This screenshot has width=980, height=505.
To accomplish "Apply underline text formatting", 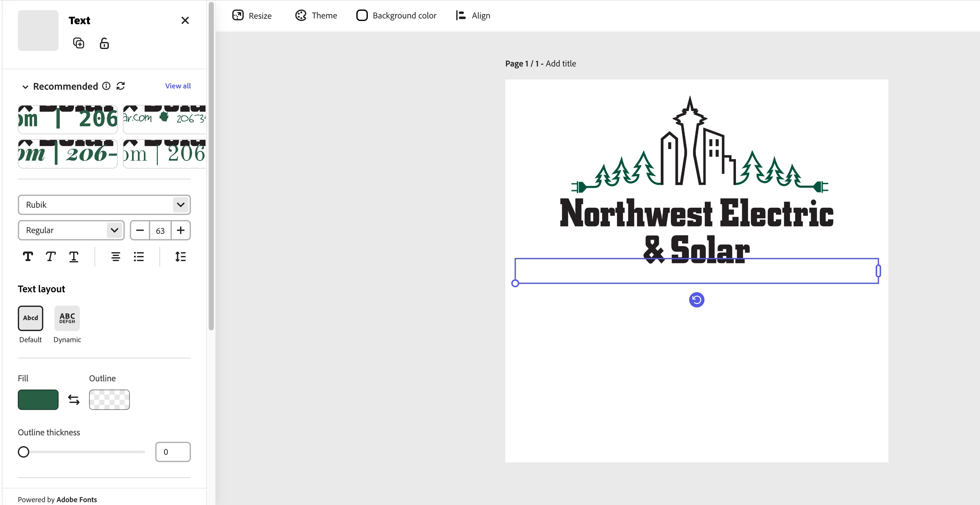I will pos(74,257).
